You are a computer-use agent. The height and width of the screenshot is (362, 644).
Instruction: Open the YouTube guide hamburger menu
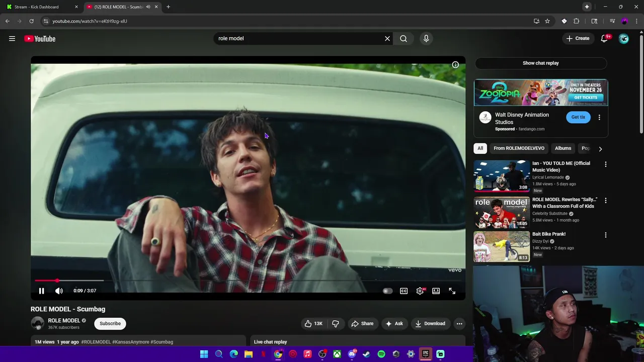tap(12, 39)
